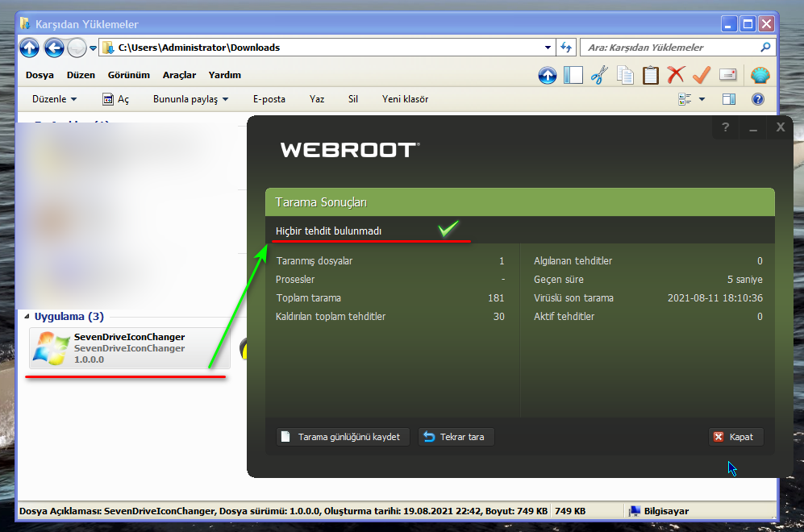Collapse the Uygulama (3) group
This screenshot has height=532, width=804.
pyautogui.click(x=27, y=317)
